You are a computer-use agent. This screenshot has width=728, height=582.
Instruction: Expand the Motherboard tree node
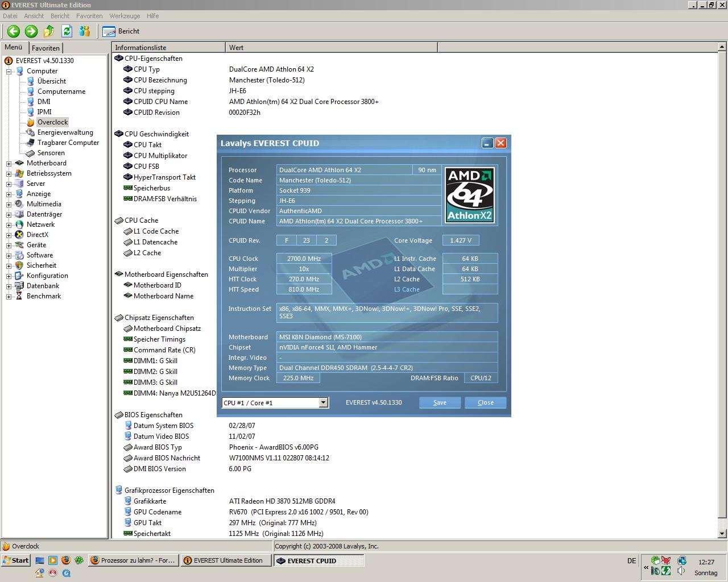tap(9, 164)
